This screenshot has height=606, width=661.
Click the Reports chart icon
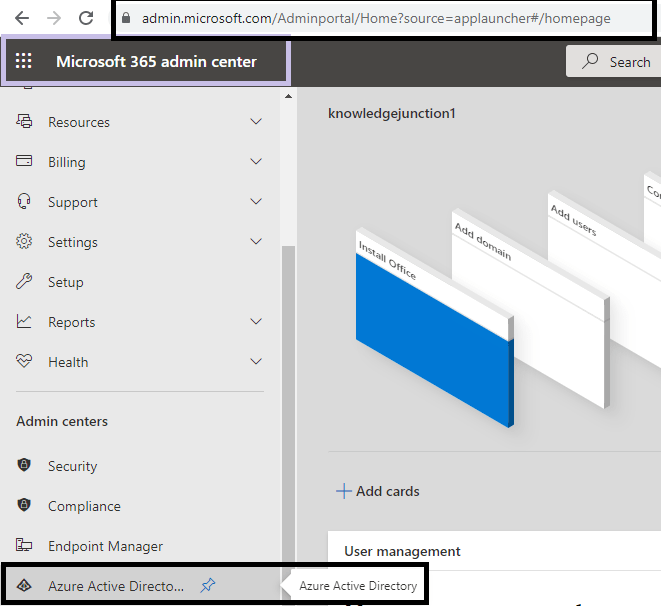[x=24, y=321]
